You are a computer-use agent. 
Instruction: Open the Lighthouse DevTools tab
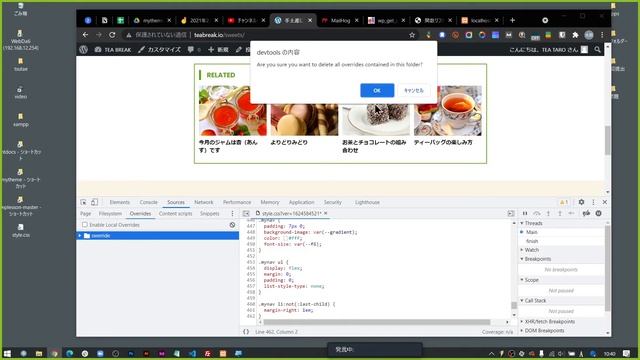pyautogui.click(x=367, y=202)
